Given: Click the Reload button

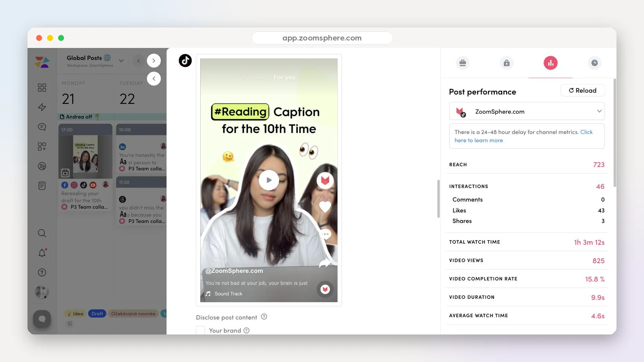Looking at the screenshot, I should tap(582, 90).
